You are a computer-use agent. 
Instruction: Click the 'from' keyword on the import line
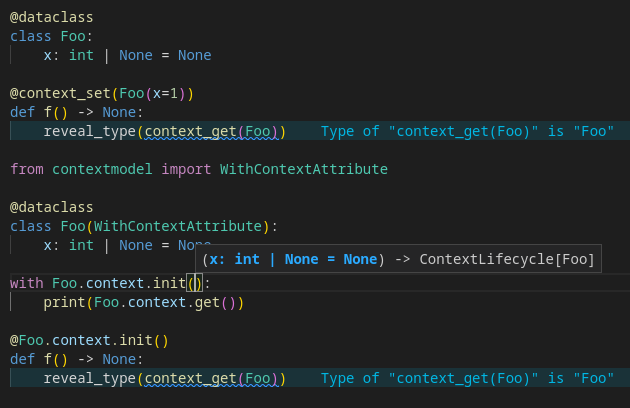[27, 169]
